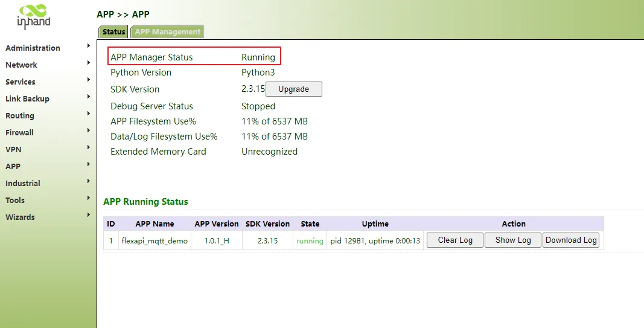Click the APP Version column header
The height and width of the screenshot is (328, 644).
217,224
